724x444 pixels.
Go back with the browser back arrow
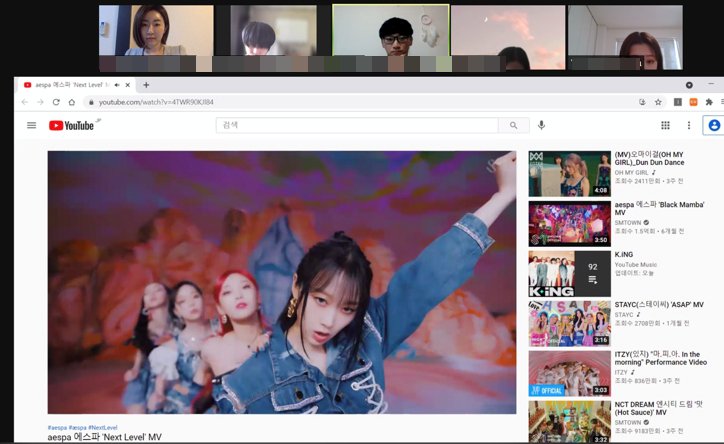(24, 102)
